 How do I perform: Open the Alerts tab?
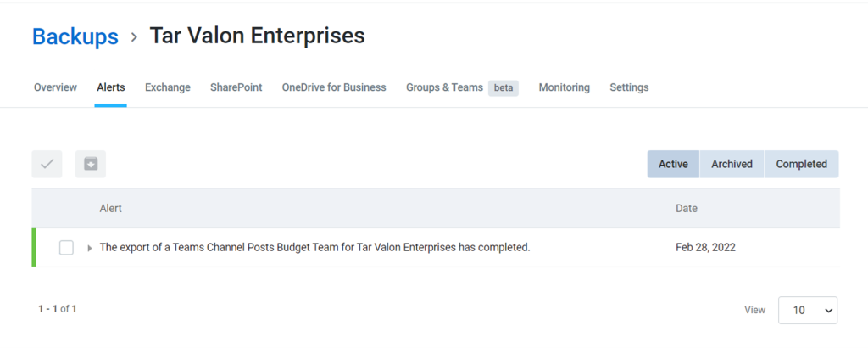pos(111,87)
